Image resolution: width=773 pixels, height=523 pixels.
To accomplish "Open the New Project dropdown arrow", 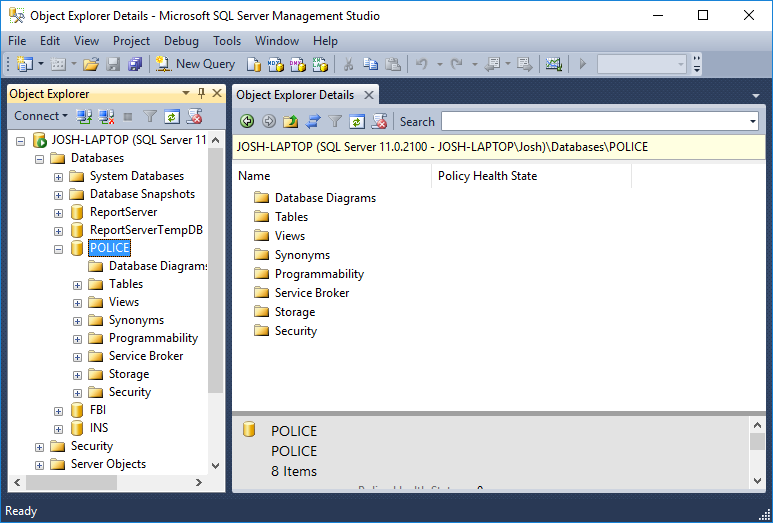I will click(41, 64).
